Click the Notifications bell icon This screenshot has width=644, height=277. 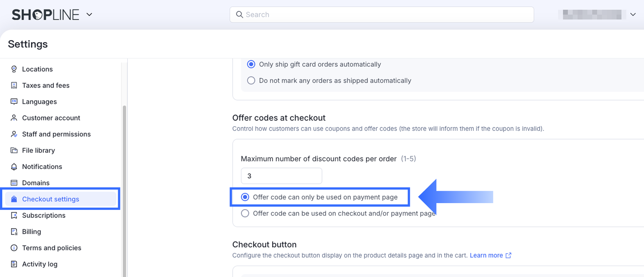[14, 167]
